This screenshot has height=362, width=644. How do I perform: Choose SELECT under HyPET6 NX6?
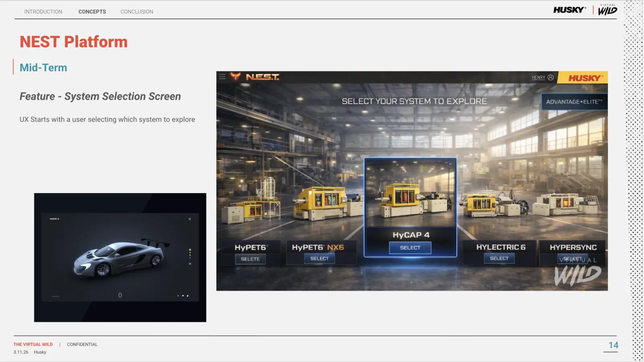click(320, 259)
